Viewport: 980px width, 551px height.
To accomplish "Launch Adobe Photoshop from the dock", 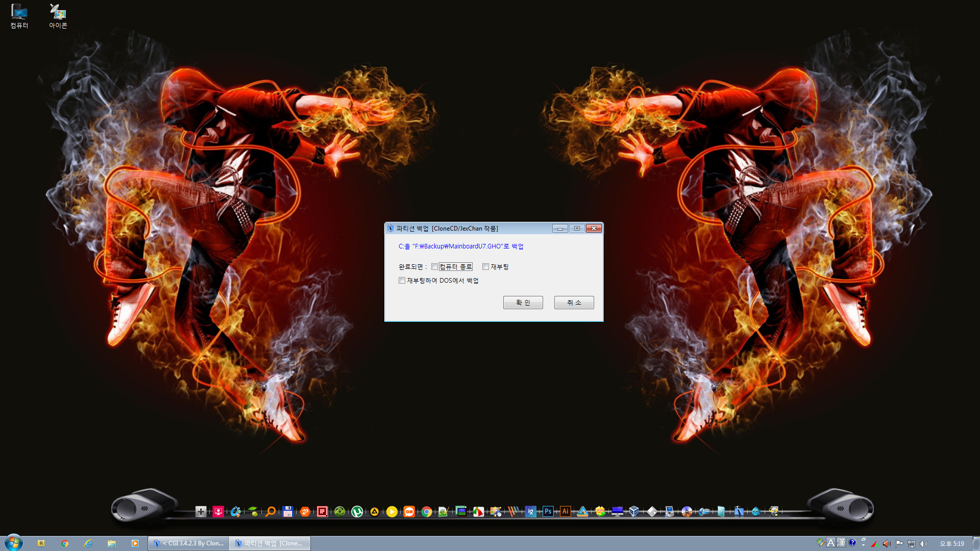I will (x=548, y=511).
